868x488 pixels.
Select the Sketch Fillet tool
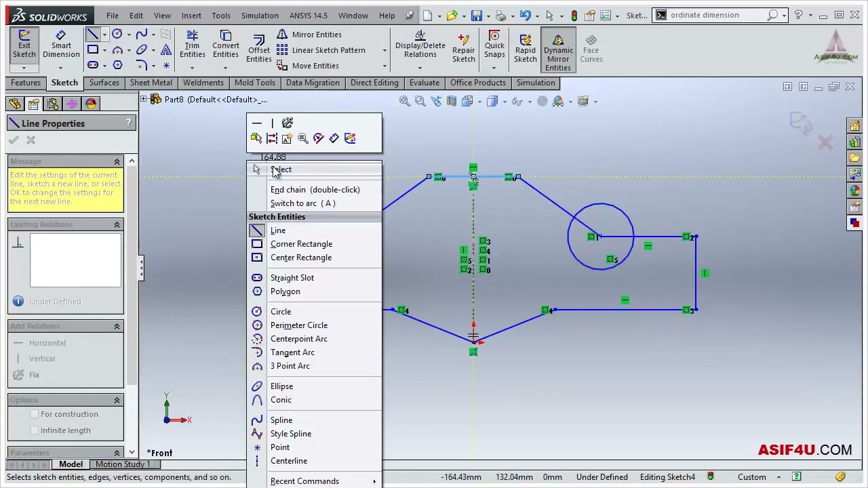point(142,65)
